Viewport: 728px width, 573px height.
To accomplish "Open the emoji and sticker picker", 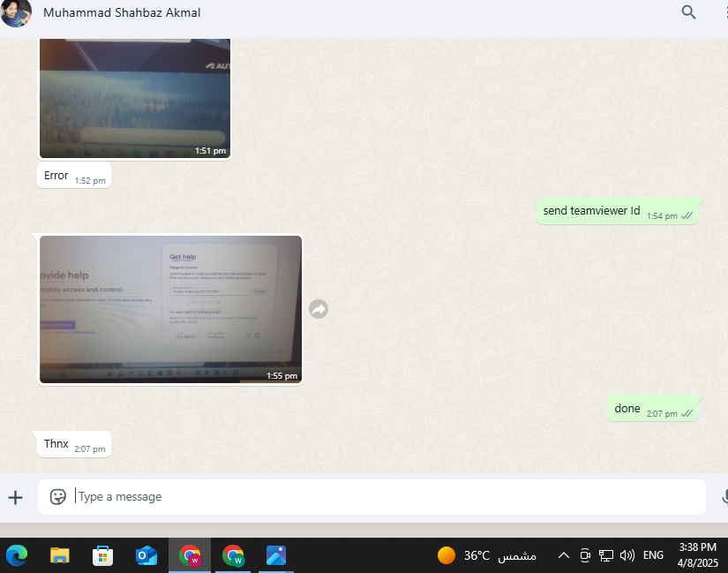I will click(x=57, y=497).
